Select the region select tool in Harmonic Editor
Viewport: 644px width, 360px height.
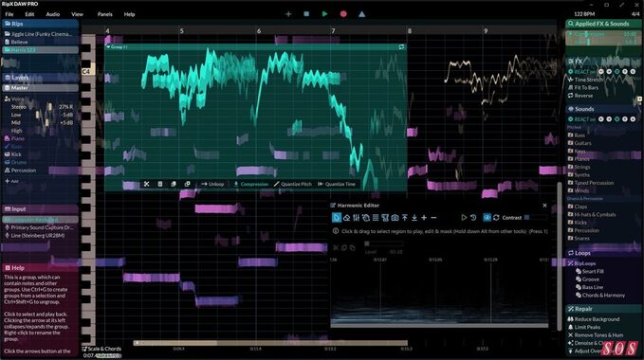click(337, 218)
